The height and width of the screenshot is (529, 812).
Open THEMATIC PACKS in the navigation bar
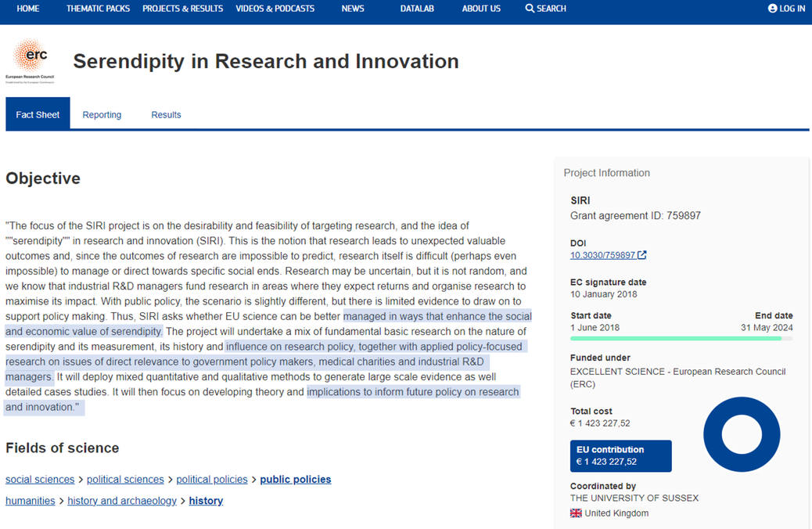pyautogui.click(x=98, y=9)
